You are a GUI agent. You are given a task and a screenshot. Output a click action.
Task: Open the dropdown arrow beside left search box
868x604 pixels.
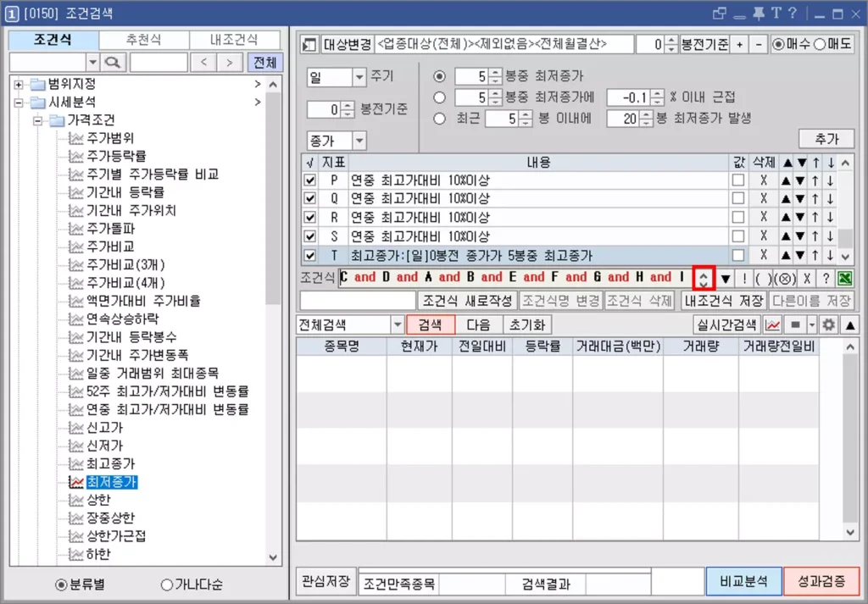pos(92,62)
